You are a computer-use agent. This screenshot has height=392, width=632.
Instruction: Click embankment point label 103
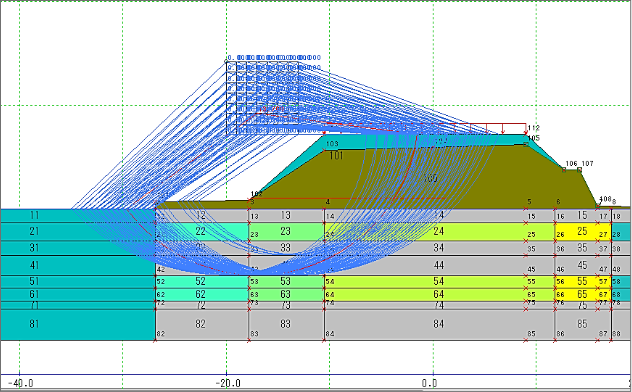pyautogui.click(x=332, y=144)
